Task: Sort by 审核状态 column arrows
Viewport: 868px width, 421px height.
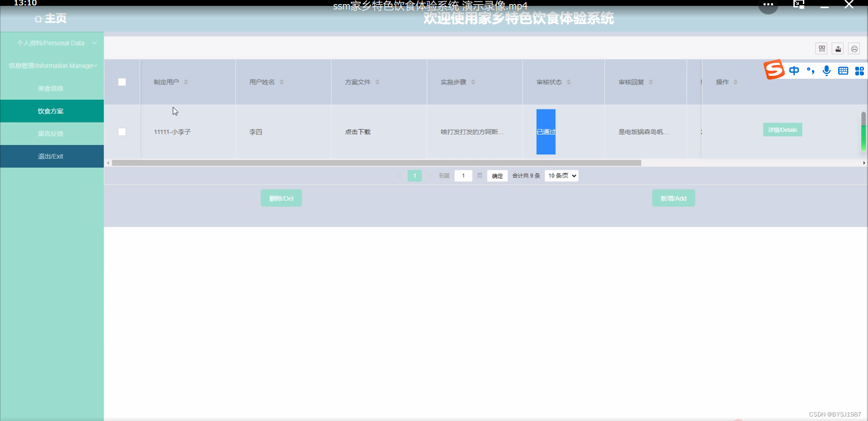Action: pos(569,82)
